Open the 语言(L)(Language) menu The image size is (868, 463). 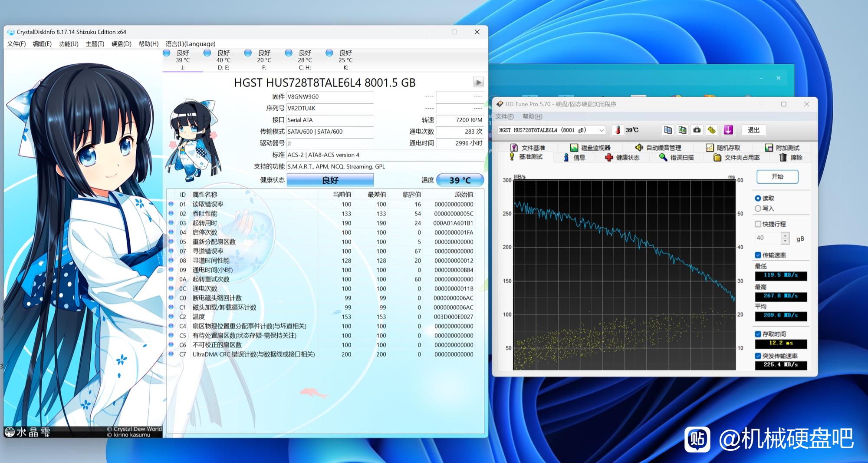pos(191,44)
